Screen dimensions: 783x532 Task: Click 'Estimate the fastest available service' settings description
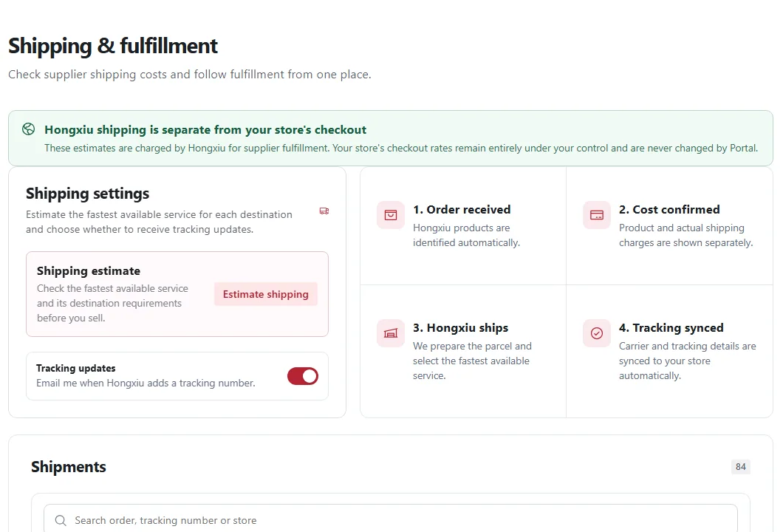click(159, 222)
